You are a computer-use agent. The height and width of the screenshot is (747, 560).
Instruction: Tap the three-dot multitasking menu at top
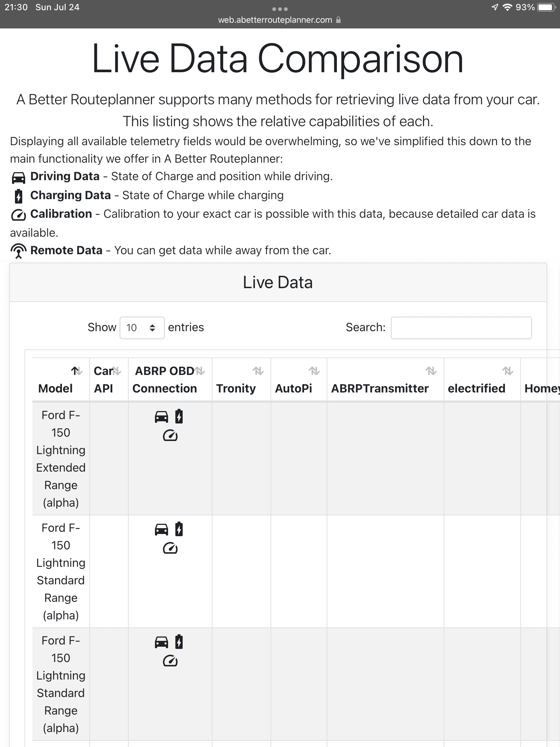click(x=280, y=9)
